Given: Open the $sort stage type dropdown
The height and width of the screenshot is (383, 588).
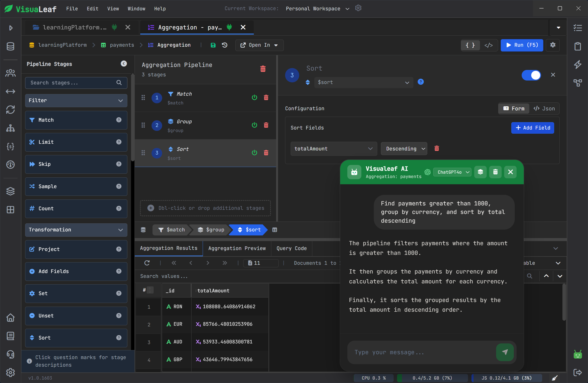Looking at the screenshot, I should pos(363,82).
